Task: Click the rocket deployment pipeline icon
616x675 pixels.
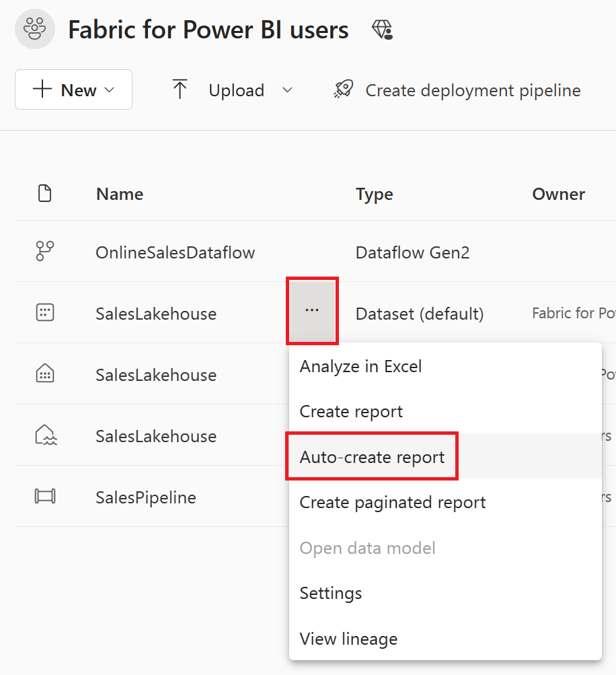Action: (x=343, y=90)
